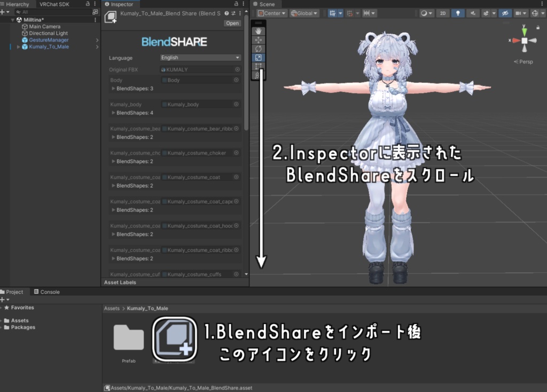The height and width of the screenshot is (392, 547).
Task: Open Scene camera settings dropdown
Action: (x=521, y=13)
